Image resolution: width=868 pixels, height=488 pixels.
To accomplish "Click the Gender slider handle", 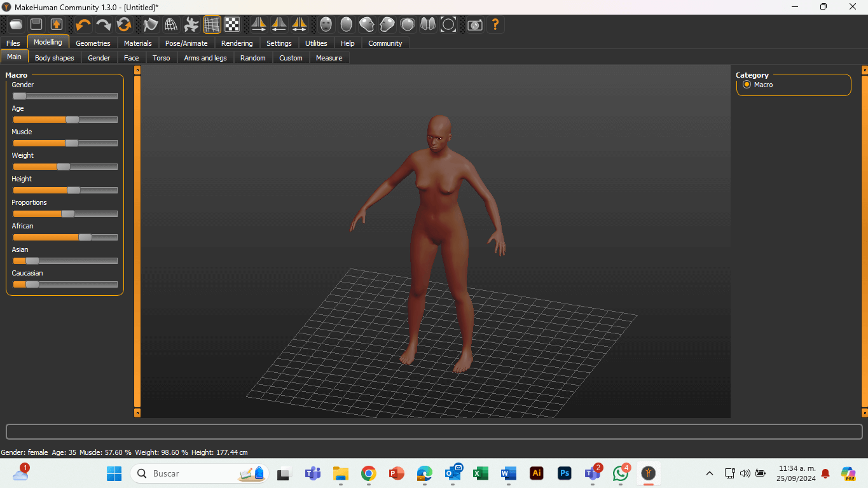I will (20, 96).
